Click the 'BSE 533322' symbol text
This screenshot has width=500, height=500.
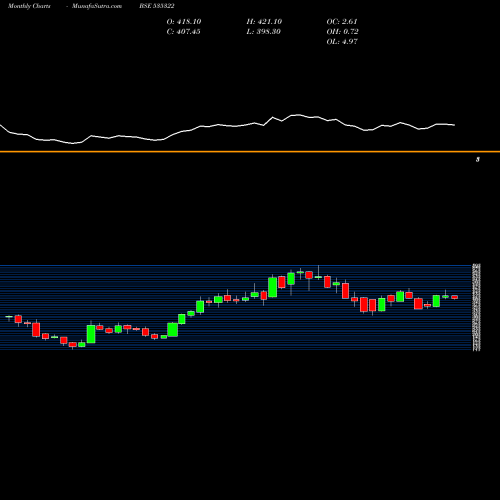[157, 6]
